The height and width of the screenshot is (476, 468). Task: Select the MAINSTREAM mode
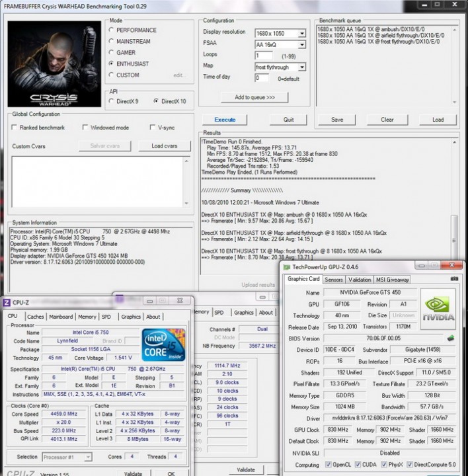(111, 41)
